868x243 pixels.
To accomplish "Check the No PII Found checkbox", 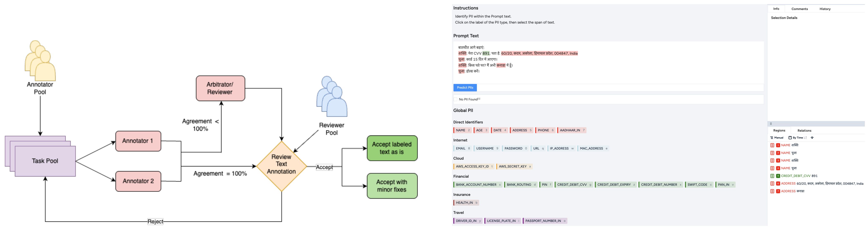I will click(x=456, y=99).
